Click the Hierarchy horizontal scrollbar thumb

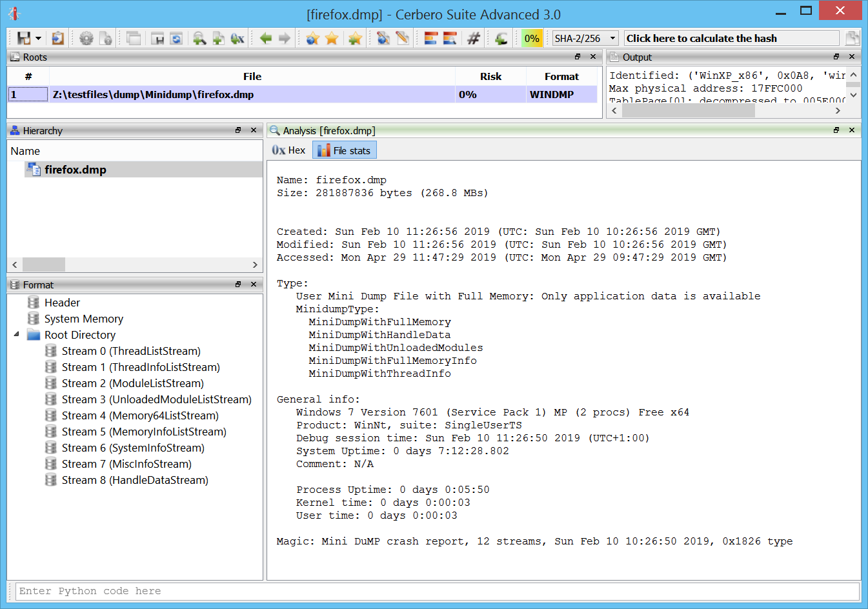pyautogui.click(x=44, y=265)
